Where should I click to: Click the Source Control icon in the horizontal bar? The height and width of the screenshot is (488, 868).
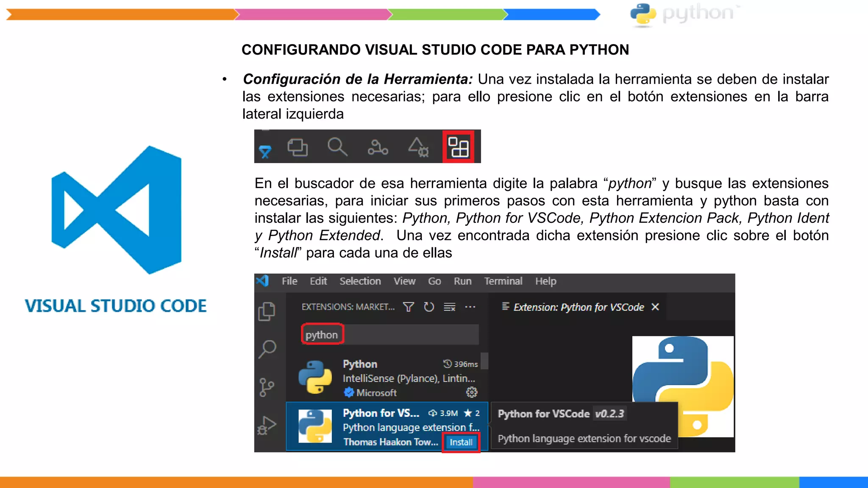pyautogui.click(x=378, y=147)
